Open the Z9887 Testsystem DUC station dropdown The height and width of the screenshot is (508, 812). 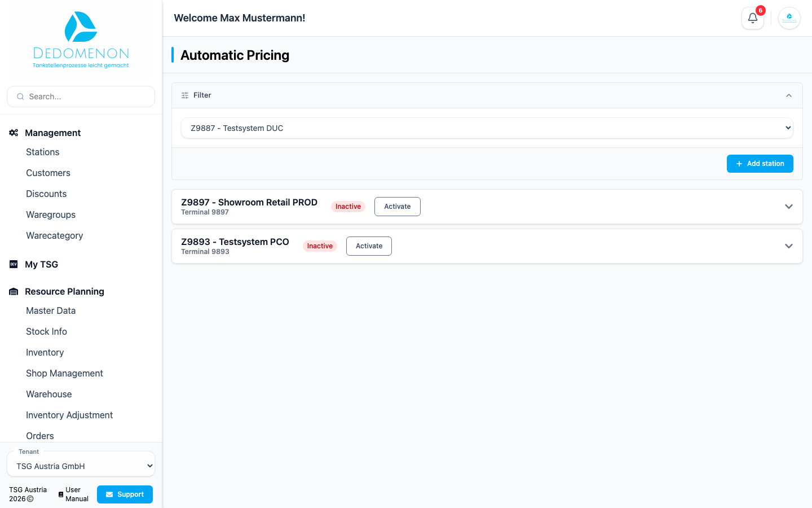tap(487, 128)
